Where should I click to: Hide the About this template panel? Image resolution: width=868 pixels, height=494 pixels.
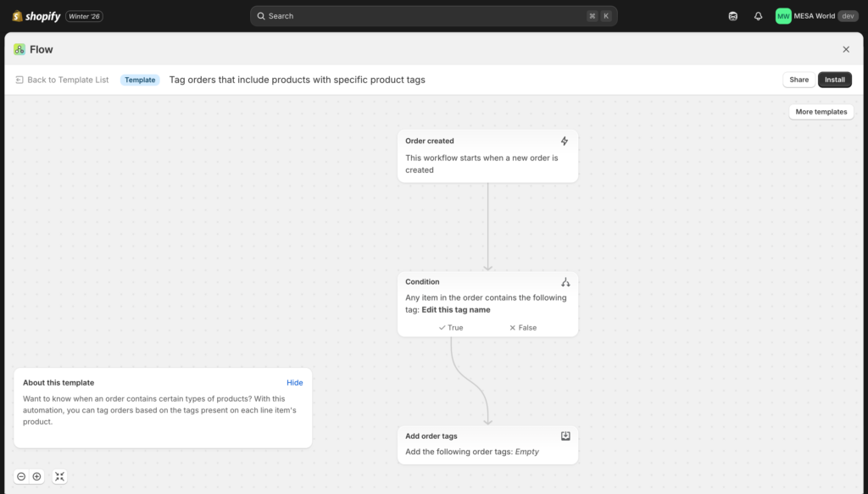coord(295,382)
